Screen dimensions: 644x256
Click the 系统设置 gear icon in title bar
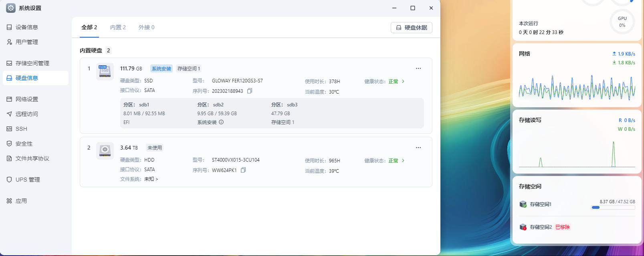click(11, 8)
